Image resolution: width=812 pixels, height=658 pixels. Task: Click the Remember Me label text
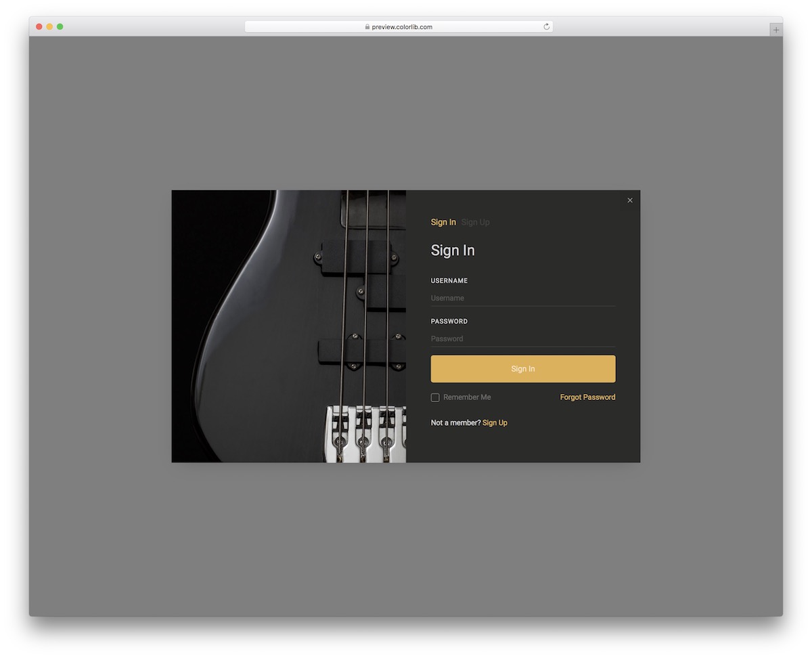pos(467,397)
